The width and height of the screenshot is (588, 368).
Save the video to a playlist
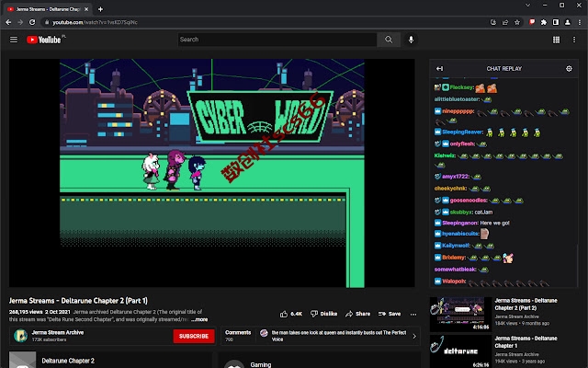(390, 314)
